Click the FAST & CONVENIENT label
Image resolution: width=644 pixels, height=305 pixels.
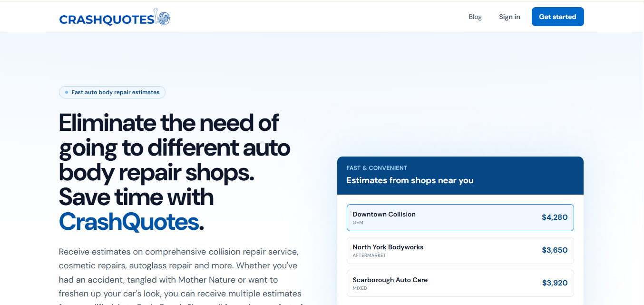pyautogui.click(x=377, y=168)
